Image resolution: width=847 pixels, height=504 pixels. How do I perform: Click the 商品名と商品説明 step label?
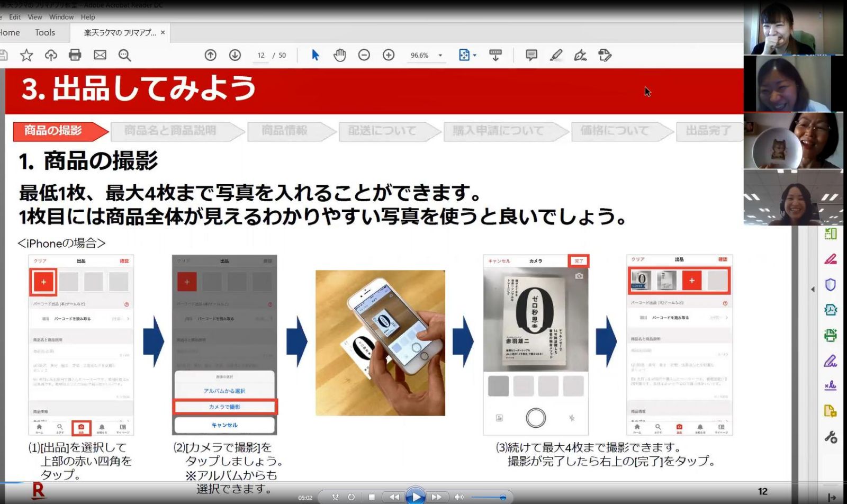[170, 131]
